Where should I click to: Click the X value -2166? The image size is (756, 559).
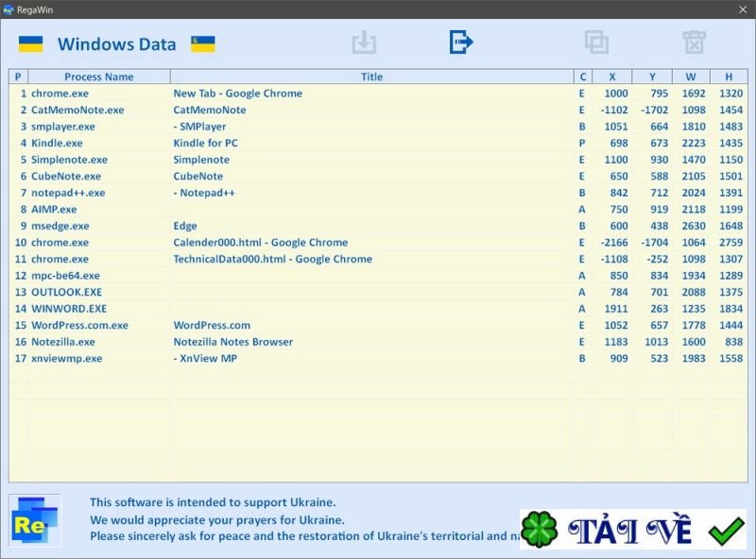coord(614,243)
